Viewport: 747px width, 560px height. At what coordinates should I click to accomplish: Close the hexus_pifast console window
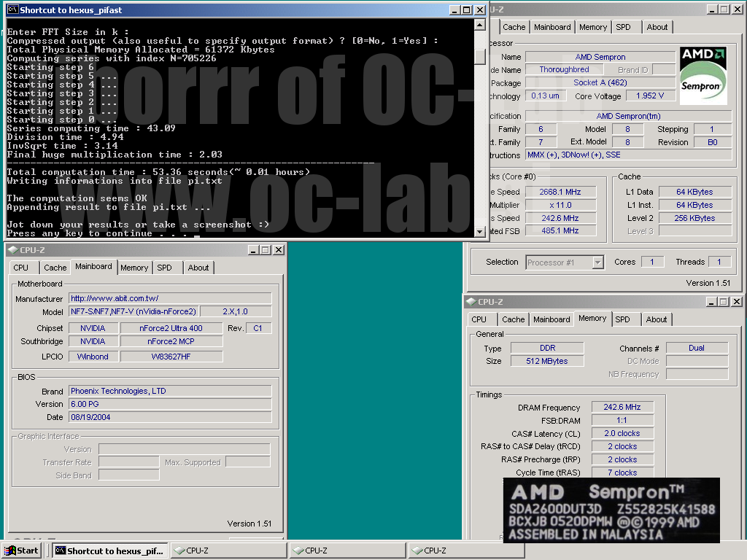tap(480, 10)
